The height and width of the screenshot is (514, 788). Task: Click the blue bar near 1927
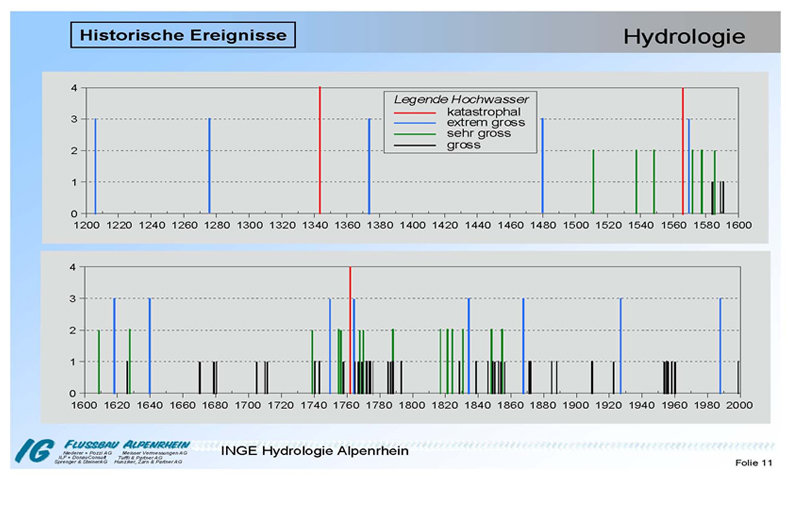pyautogui.click(x=621, y=345)
